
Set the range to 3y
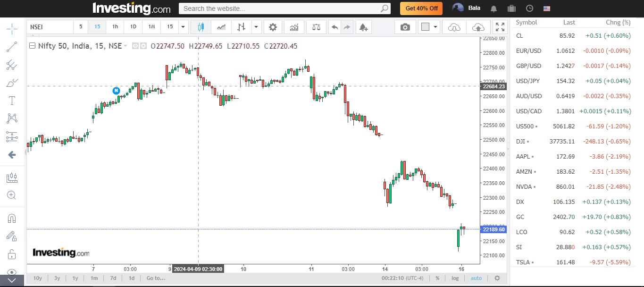point(57,278)
